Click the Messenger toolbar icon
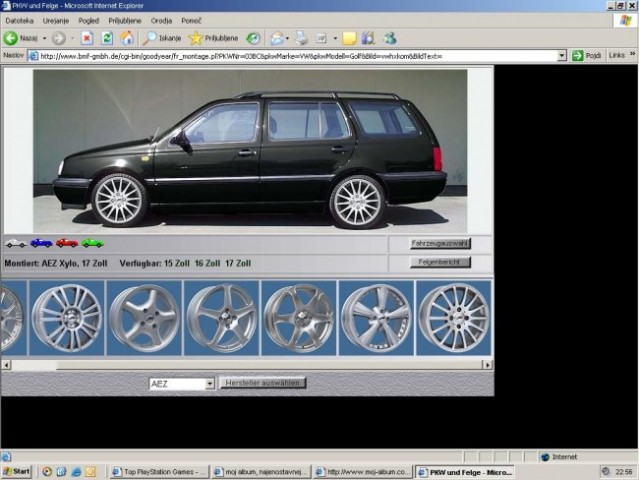Screen dimensions: 639x480 (389, 38)
